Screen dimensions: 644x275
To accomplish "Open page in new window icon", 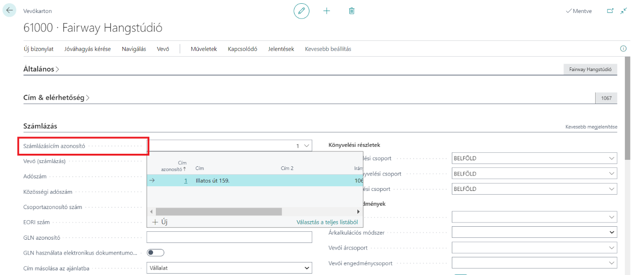I will click(x=610, y=11).
